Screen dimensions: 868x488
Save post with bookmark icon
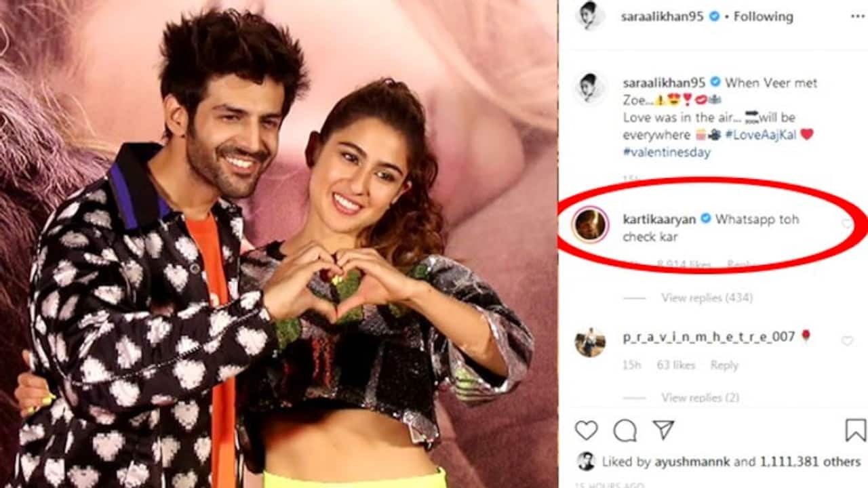pyautogui.click(x=856, y=430)
